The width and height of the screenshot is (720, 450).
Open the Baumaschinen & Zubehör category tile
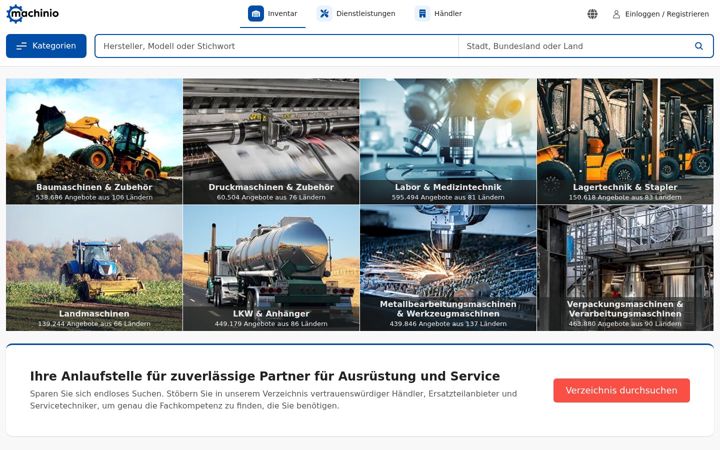[94, 141]
